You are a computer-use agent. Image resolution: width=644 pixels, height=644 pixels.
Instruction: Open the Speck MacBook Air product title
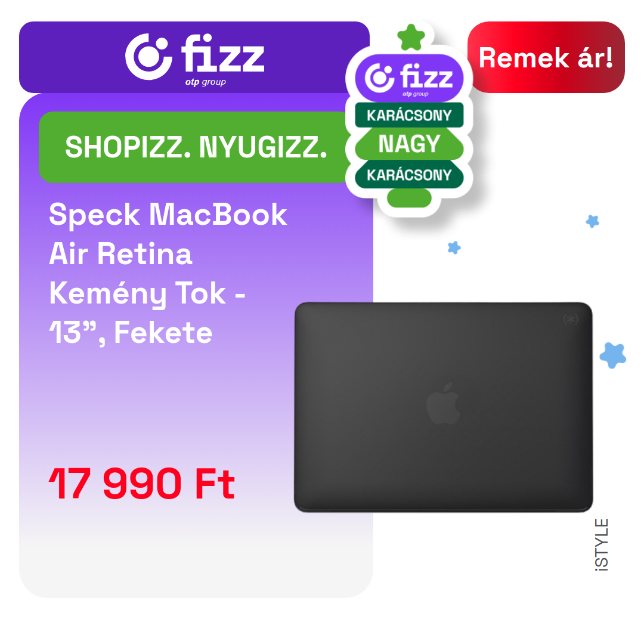pyautogui.click(x=168, y=274)
